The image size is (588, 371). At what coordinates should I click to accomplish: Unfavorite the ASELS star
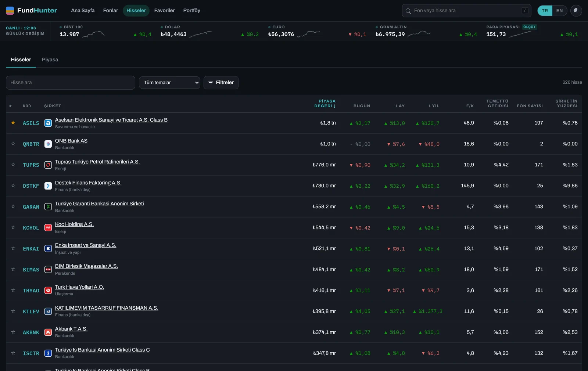13,123
